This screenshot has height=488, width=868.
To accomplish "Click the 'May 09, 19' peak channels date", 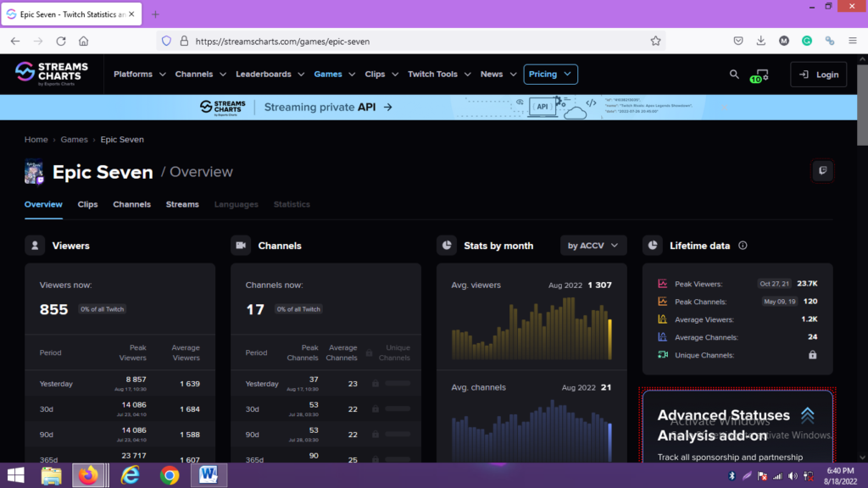I will (780, 302).
